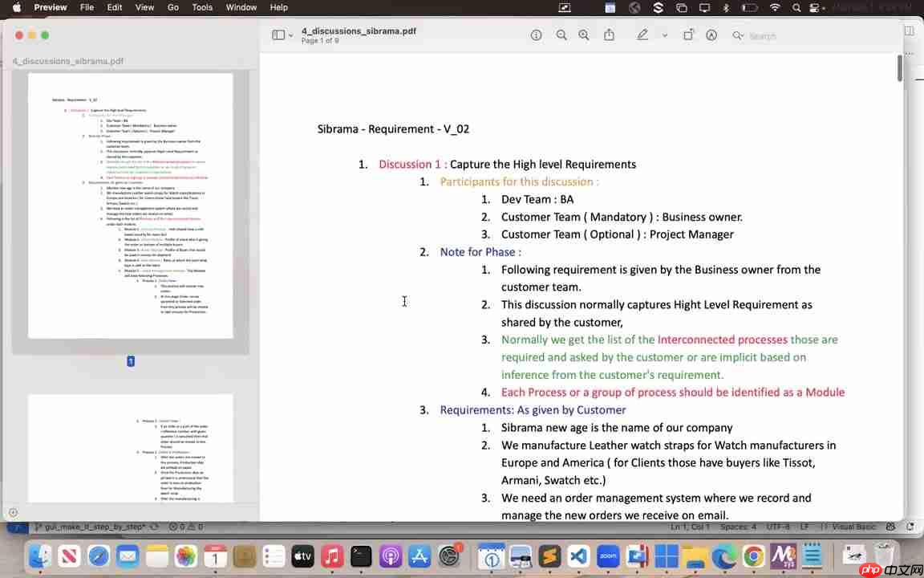
Task: Click 'Interconnected processes' red text
Action: point(723,340)
